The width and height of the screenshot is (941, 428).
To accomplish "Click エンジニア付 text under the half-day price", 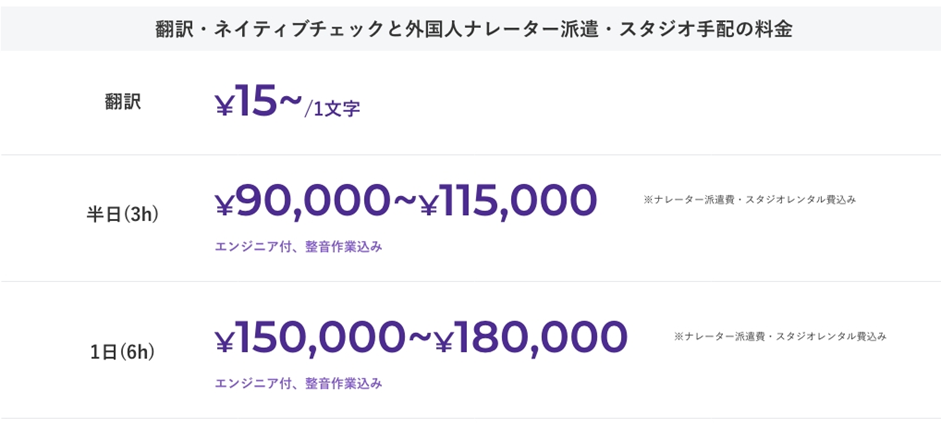I will [251, 246].
